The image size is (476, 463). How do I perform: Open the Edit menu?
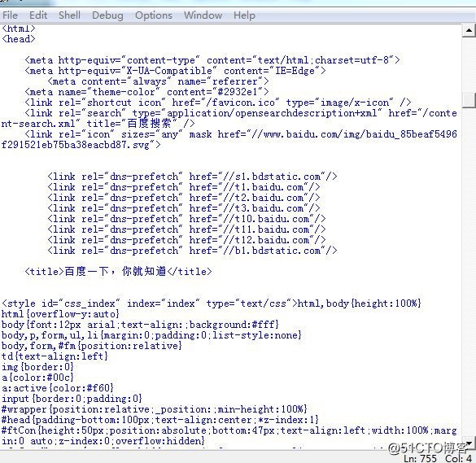pos(38,15)
